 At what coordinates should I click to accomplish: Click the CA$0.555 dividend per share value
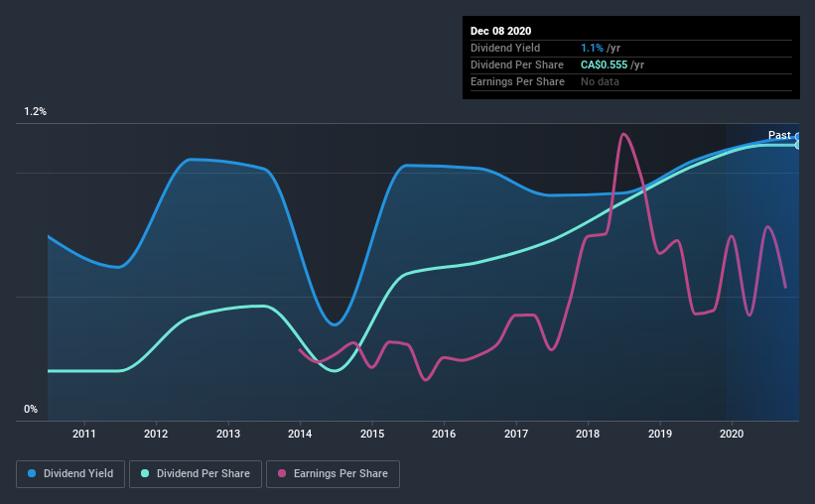pyautogui.click(x=604, y=64)
